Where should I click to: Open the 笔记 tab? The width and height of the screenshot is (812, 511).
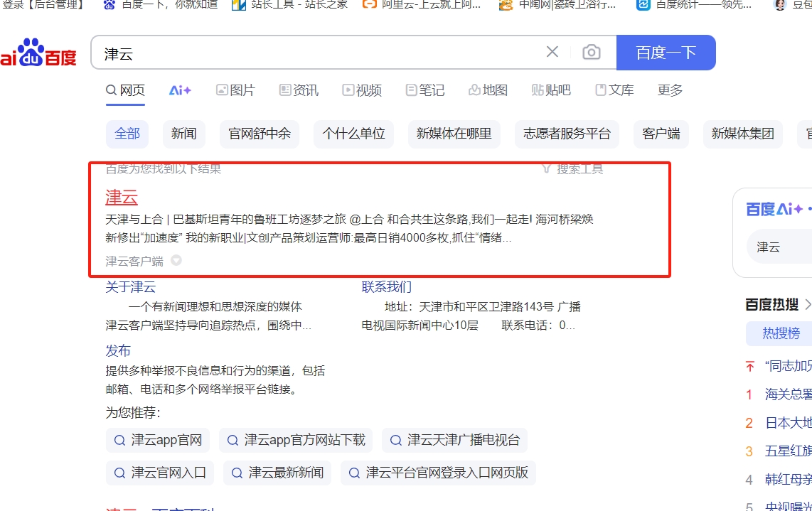click(x=425, y=90)
